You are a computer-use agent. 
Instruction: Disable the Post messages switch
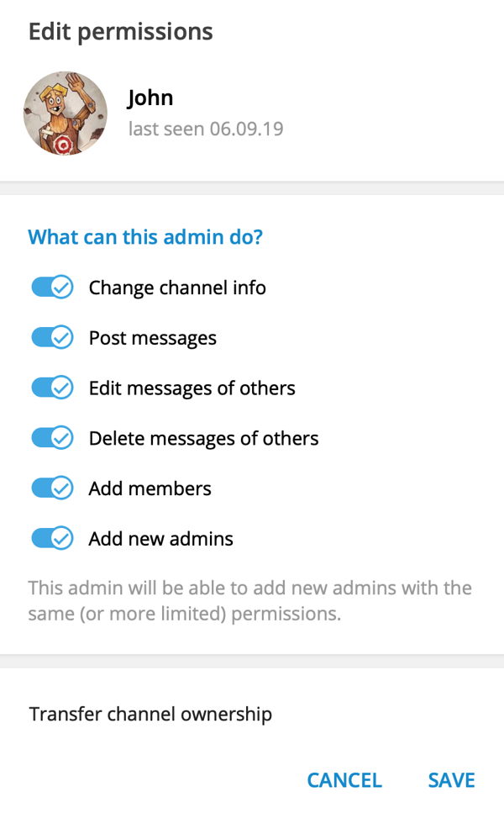pyautogui.click(x=52, y=338)
